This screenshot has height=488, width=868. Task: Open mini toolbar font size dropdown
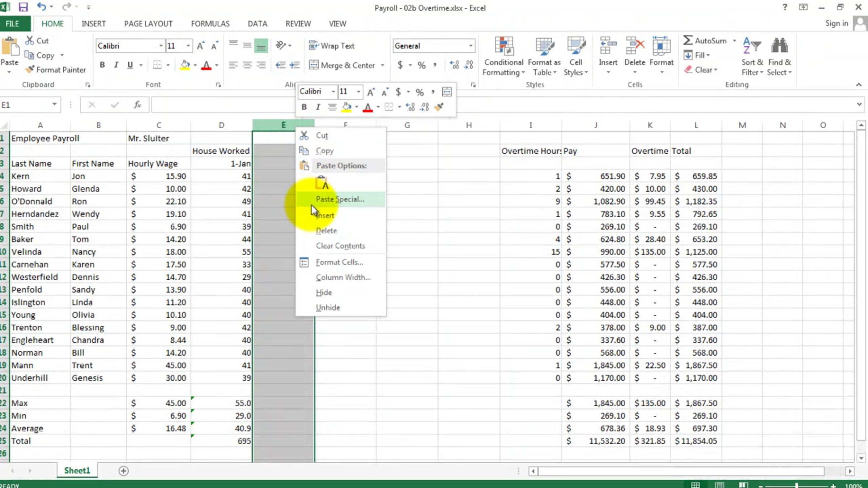click(x=358, y=91)
